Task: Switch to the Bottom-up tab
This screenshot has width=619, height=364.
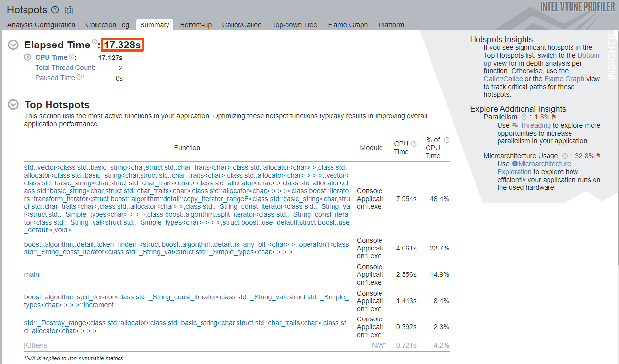Action: [x=196, y=25]
